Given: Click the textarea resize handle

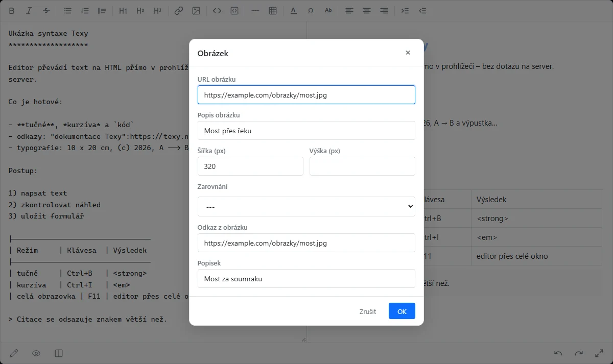Looking at the screenshot, I should (303, 339).
